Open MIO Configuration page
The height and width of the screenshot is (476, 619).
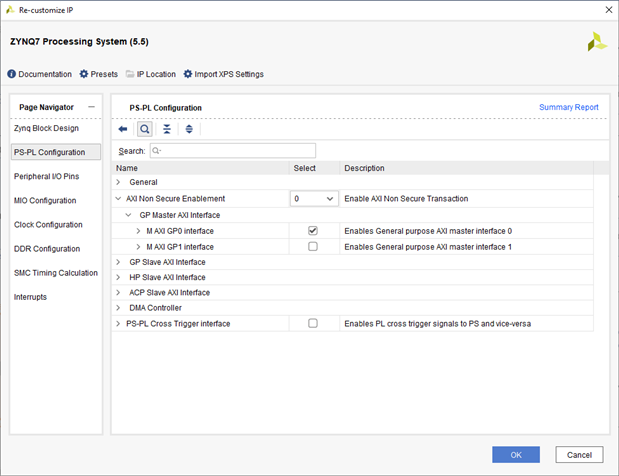tap(45, 201)
